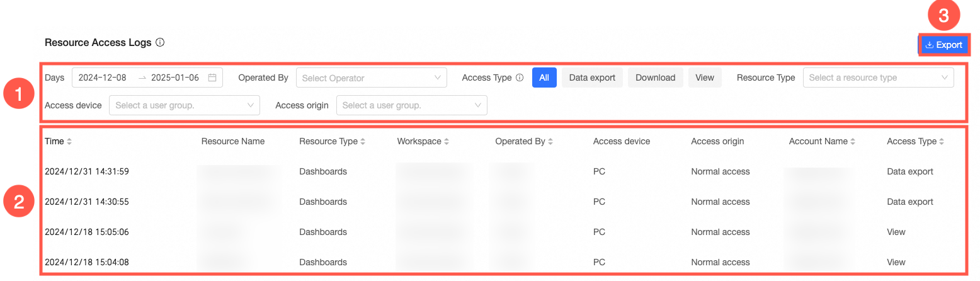980x281 pixels.
Task: Filter by View access type
Action: [x=705, y=77]
